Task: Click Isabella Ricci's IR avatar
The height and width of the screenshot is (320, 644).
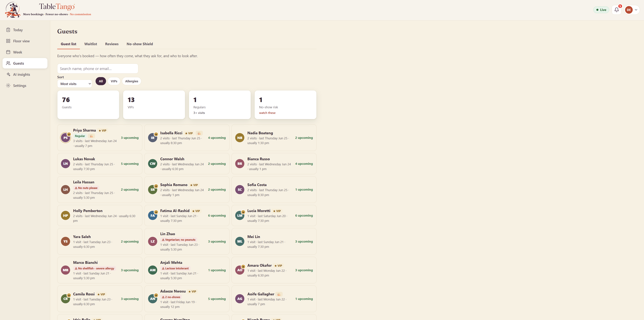Action: pyautogui.click(x=152, y=138)
